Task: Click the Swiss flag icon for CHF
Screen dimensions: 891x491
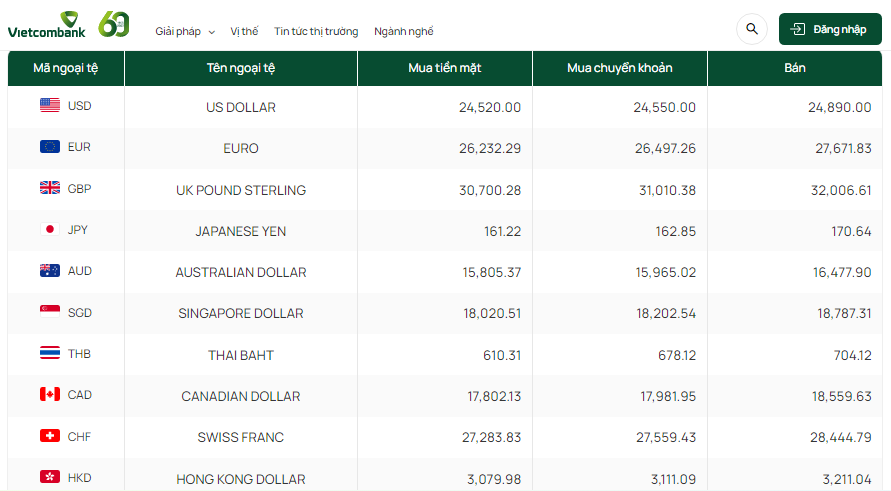Action: [x=50, y=436]
